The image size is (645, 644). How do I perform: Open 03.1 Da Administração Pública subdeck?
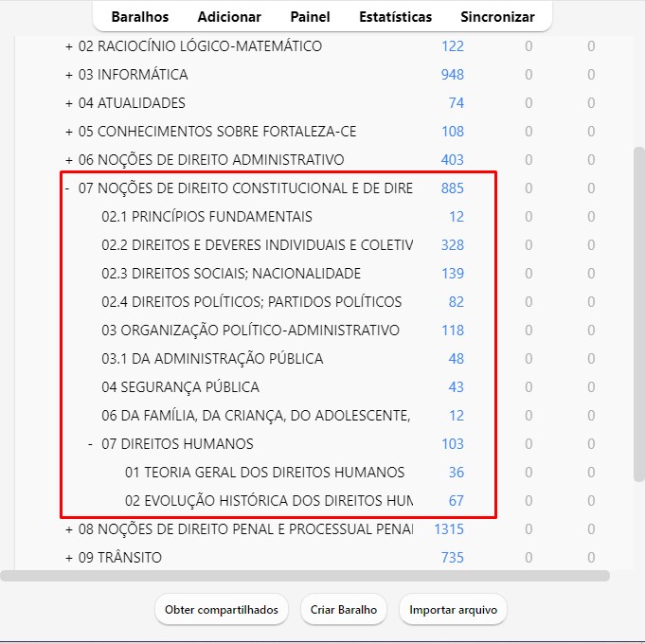coord(212,359)
